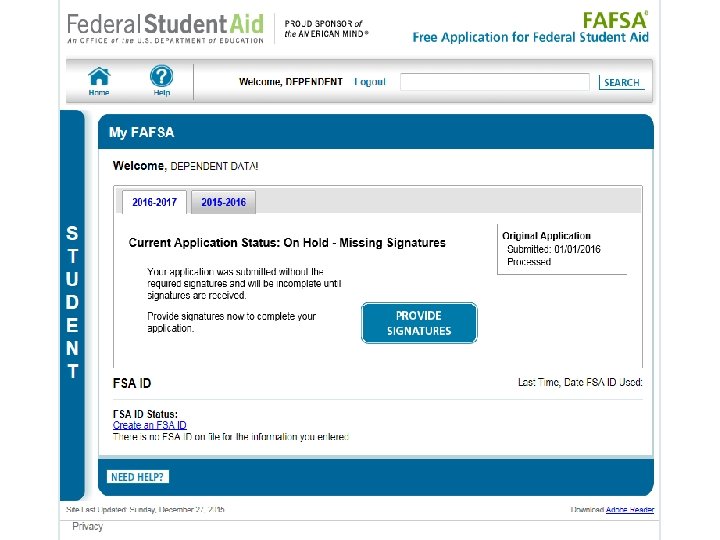Click the Federal Student Aid logo
The width and height of the screenshot is (720, 540).
click(x=166, y=27)
